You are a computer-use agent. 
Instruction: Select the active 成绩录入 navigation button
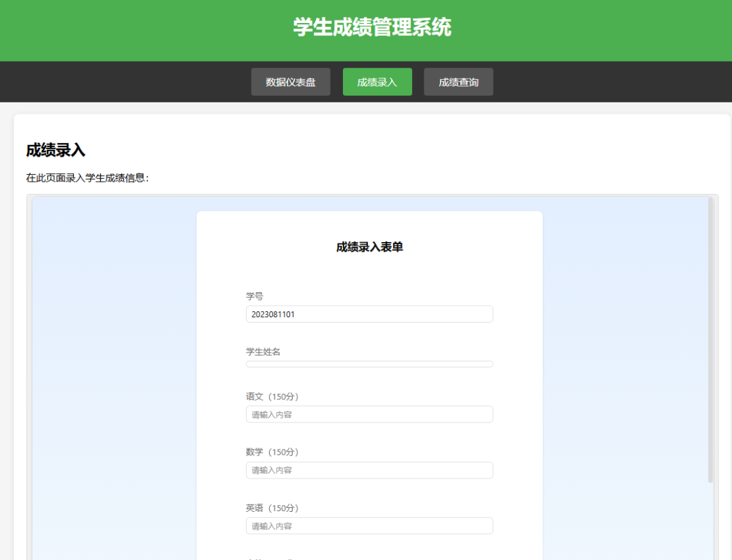[377, 81]
